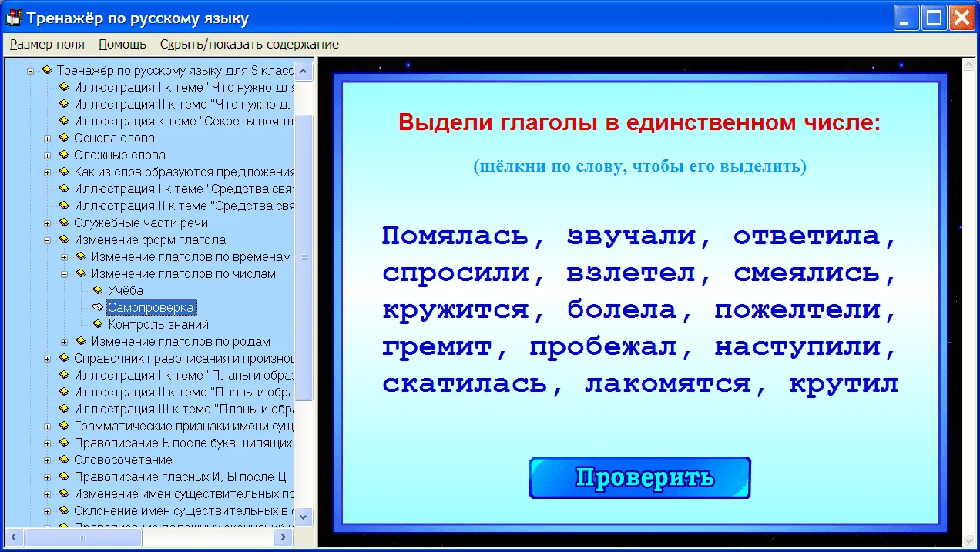
Task: Click Скрыть/показать содержание menu item
Action: pyautogui.click(x=250, y=44)
